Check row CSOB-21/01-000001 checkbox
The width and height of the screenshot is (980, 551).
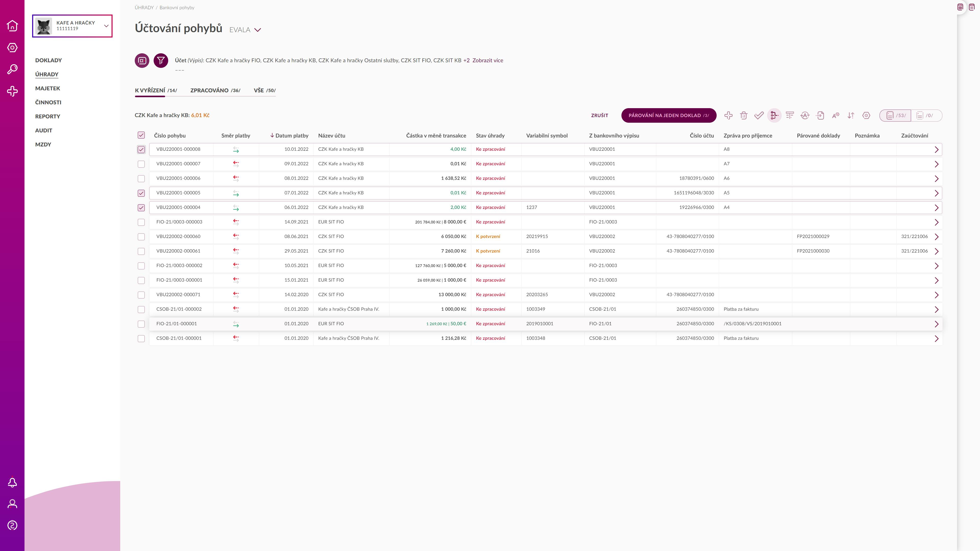(141, 339)
